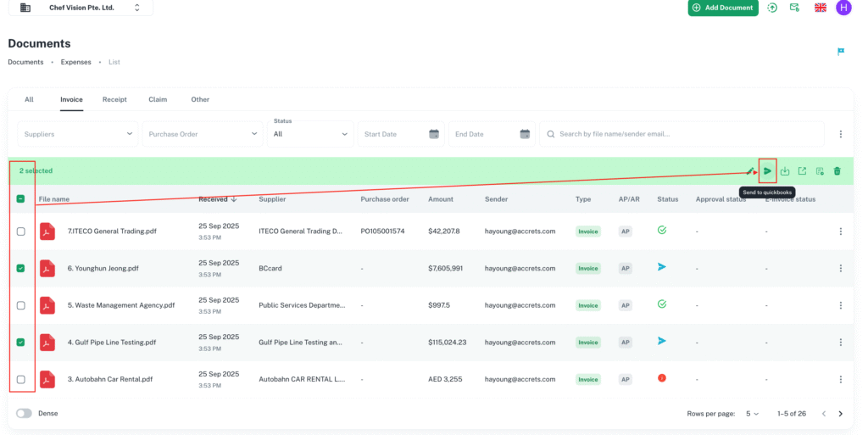Click PDF icon of 6. Younghun Jeong.pdf
The height and width of the screenshot is (435, 868).
[47, 269]
